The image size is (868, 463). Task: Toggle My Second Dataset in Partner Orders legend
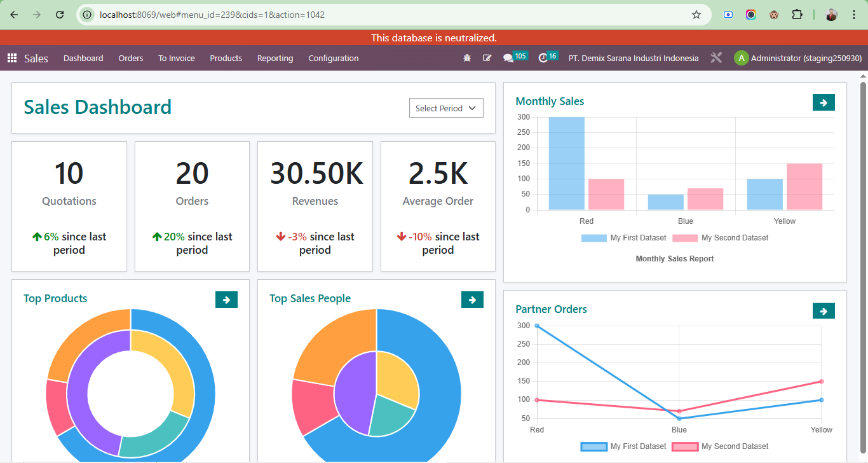[x=721, y=446]
